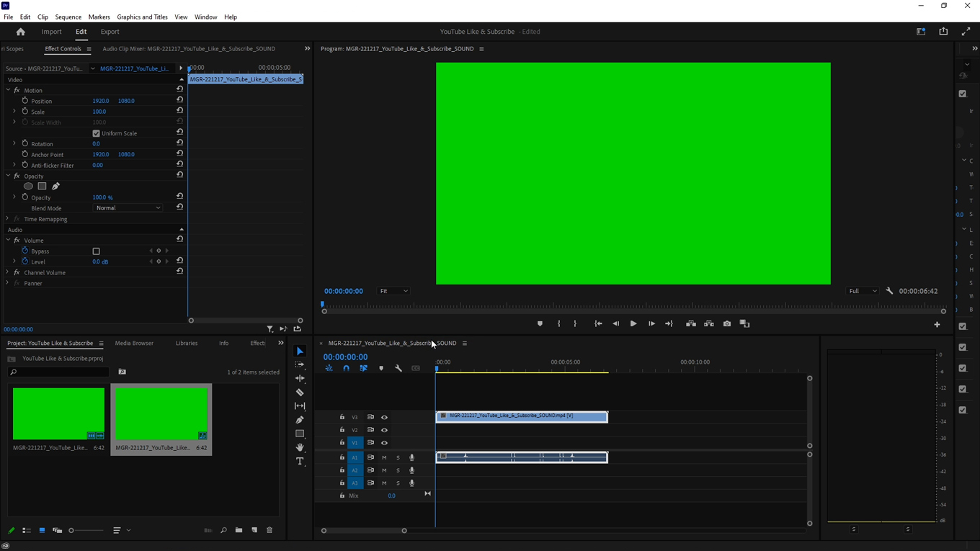Image resolution: width=980 pixels, height=551 pixels.
Task: Hide video track V2 with its eye toggle
Action: (384, 429)
